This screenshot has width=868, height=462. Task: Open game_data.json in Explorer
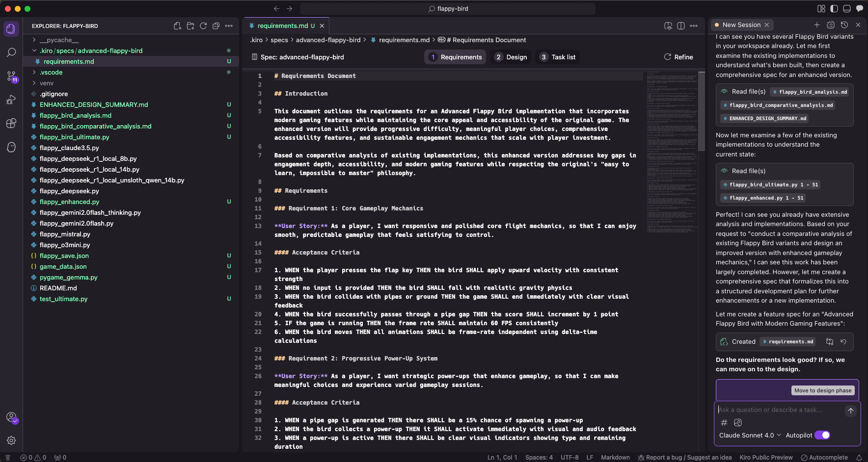coord(131,266)
